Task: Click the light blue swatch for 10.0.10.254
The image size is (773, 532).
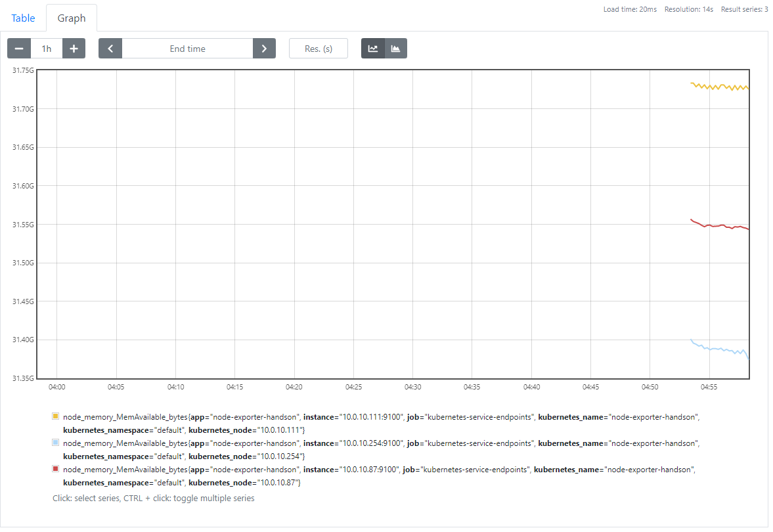Action: click(56, 443)
